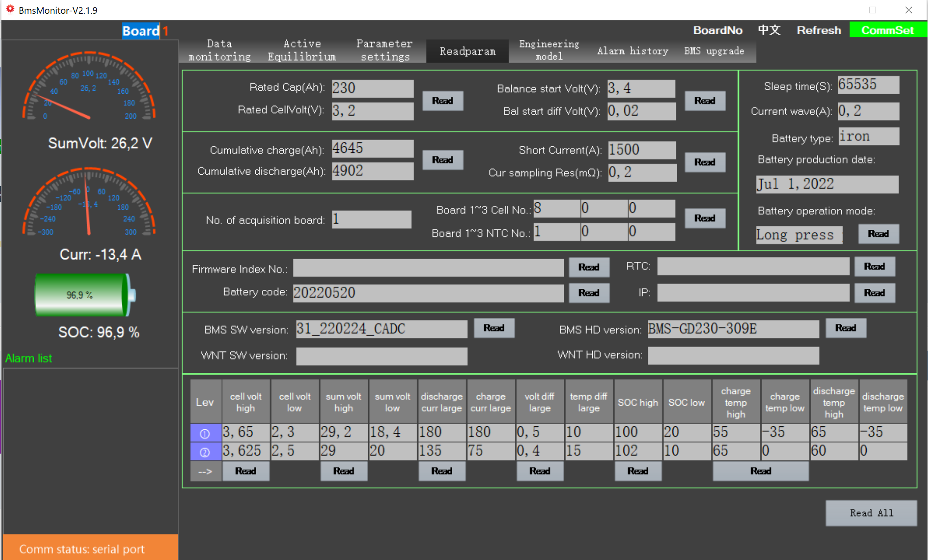The image size is (928, 560).
Task: Switch language with the 中文 button
Action: coord(769,30)
